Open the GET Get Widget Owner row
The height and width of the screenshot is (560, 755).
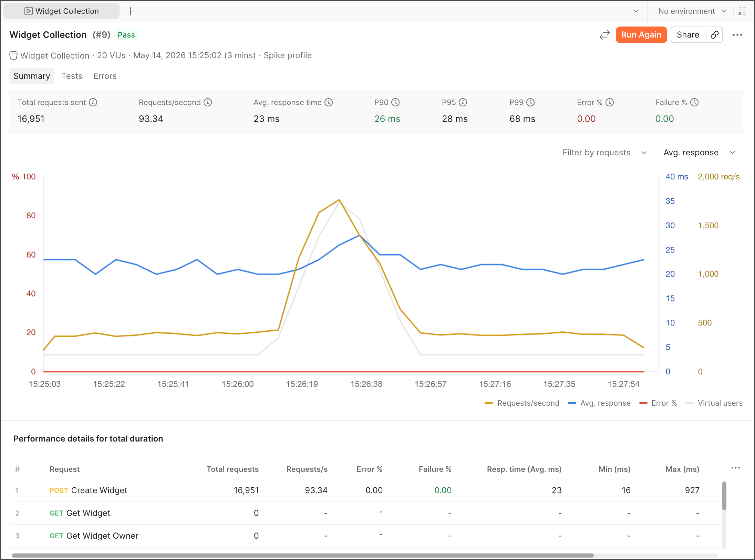pos(365,536)
